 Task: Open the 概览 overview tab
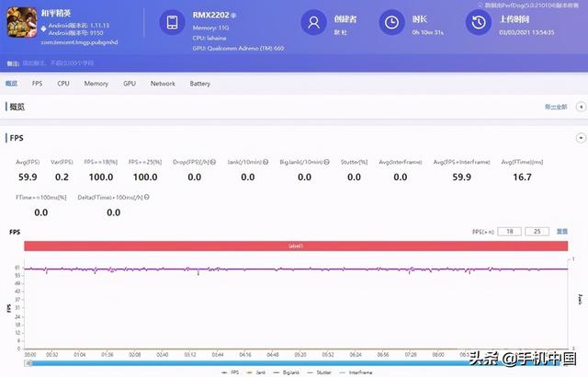[11, 84]
